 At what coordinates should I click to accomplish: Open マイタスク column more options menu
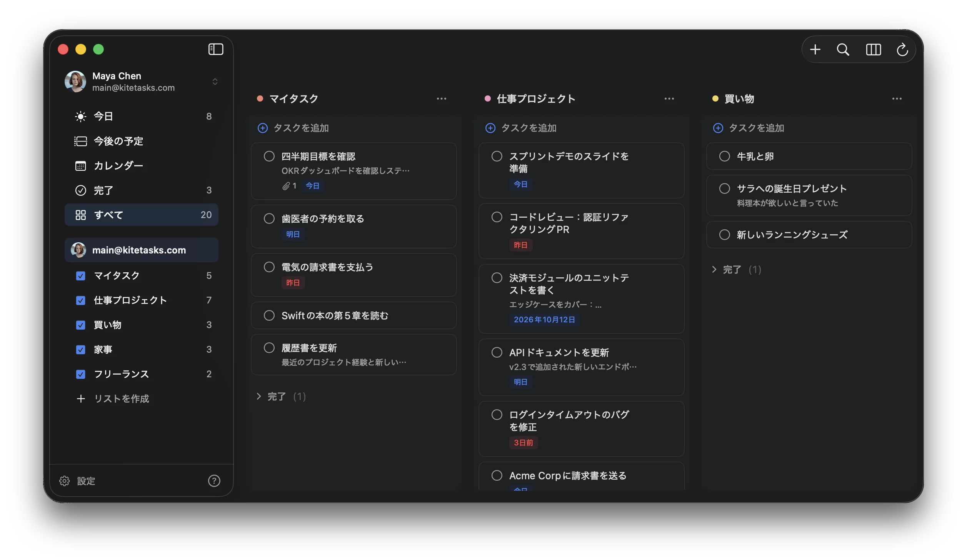pos(442,99)
